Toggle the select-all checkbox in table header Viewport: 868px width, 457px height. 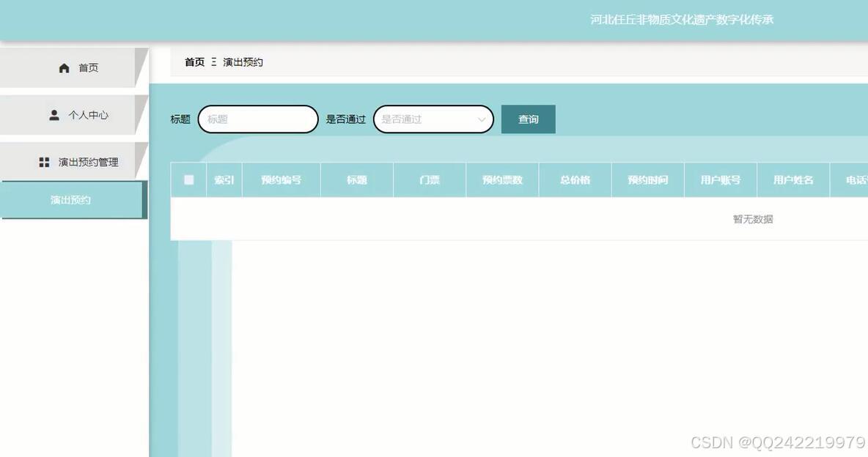point(188,180)
